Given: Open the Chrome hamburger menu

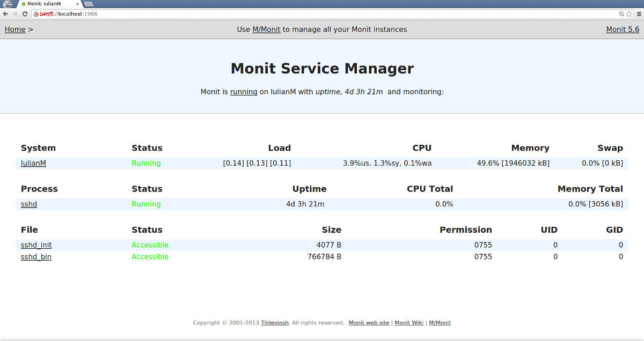Looking at the screenshot, I should pos(639,14).
